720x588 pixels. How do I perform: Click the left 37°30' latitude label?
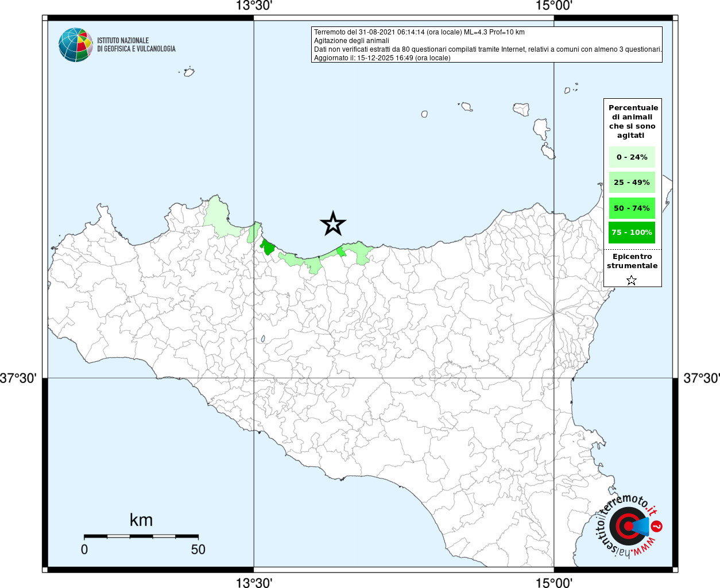point(19,378)
